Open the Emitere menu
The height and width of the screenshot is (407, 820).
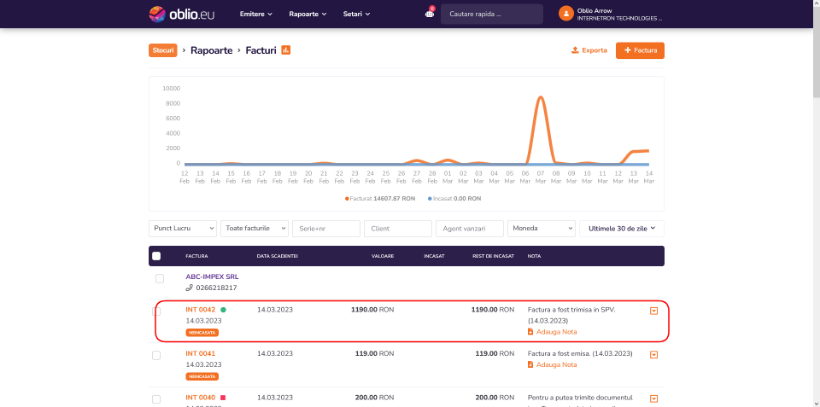tap(256, 14)
